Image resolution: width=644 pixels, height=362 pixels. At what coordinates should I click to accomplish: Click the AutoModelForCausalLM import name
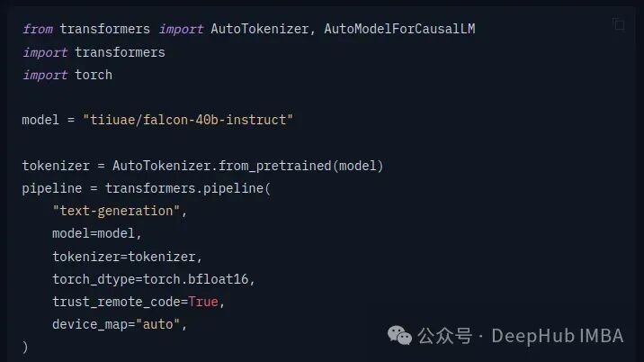399,29
